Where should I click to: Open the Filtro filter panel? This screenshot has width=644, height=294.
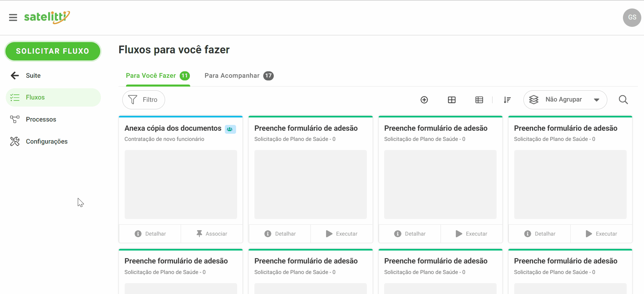click(144, 100)
